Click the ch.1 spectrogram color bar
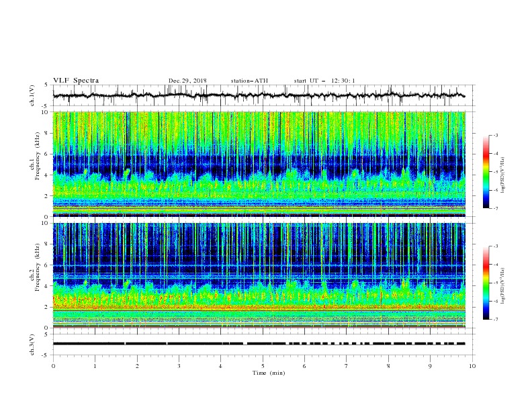 486,172
